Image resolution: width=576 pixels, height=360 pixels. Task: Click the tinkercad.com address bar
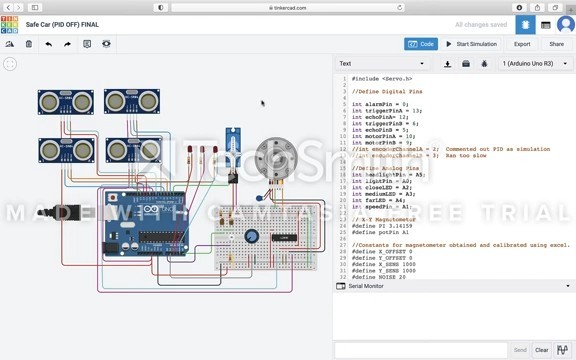click(288, 7)
